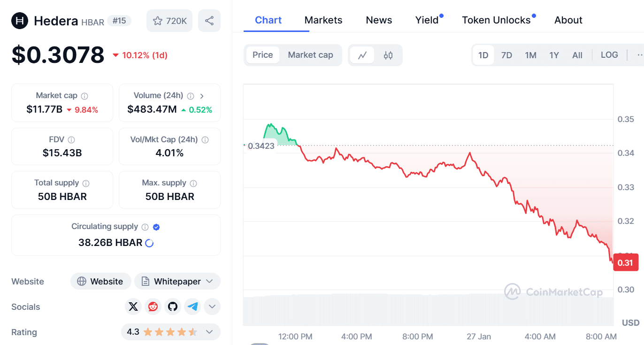
Task: Toggle chart to Price view
Action: coord(262,55)
